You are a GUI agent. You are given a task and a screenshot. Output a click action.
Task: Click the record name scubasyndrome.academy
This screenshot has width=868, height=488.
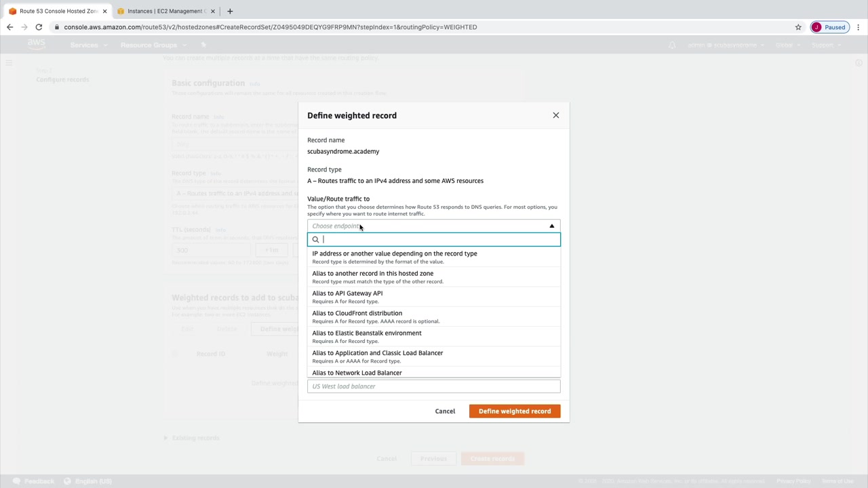pyautogui.click(x=343, y=151)
